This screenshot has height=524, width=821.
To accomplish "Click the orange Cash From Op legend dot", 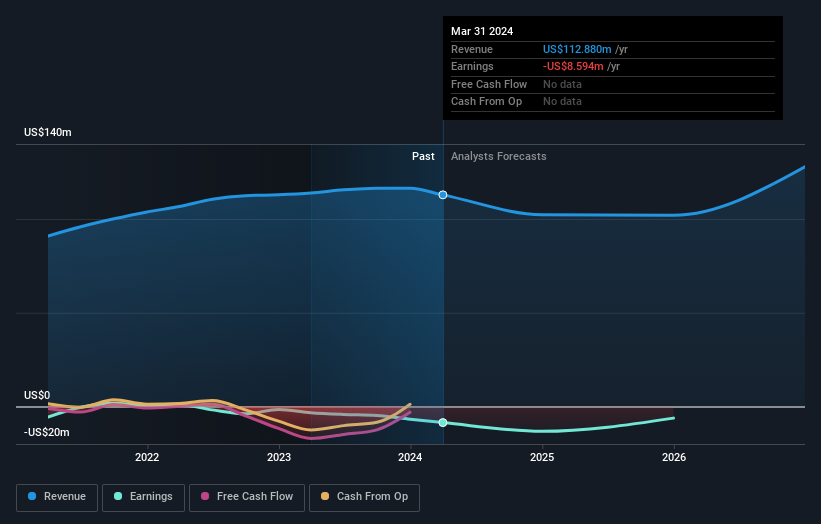I will coord(325,496).
